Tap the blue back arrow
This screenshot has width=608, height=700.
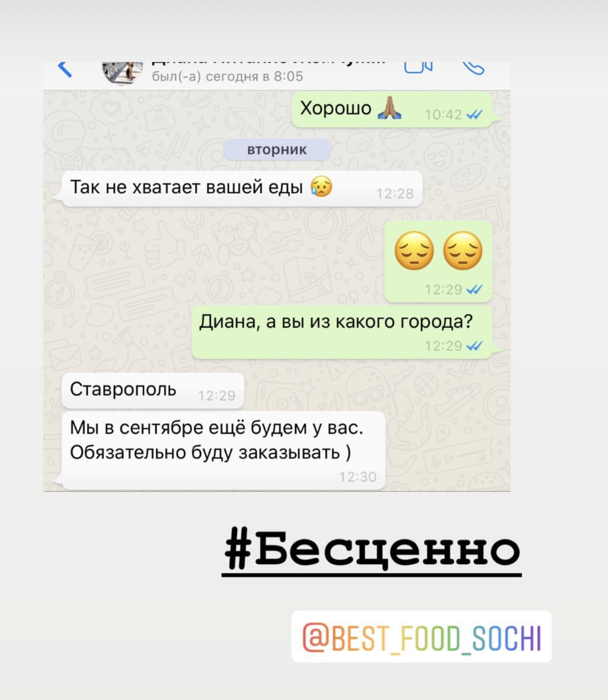65,70
